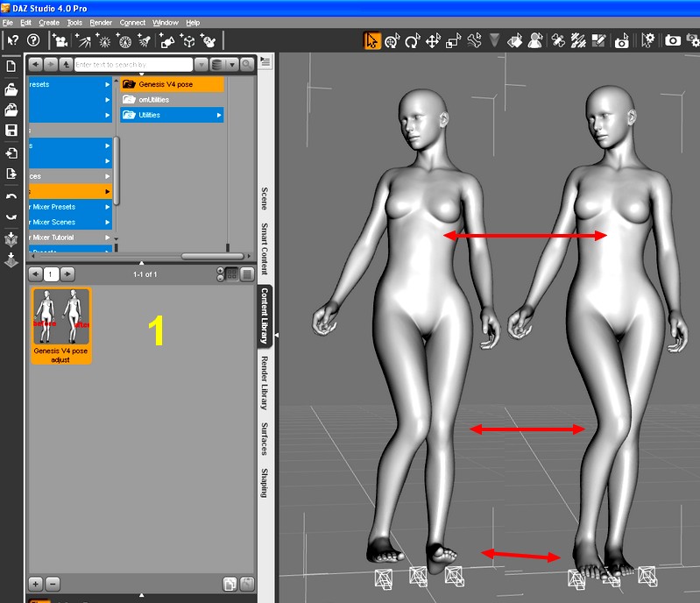
Task: Open search history dropdown arrow
Action: pyautogui.click(x=202, y=65)
